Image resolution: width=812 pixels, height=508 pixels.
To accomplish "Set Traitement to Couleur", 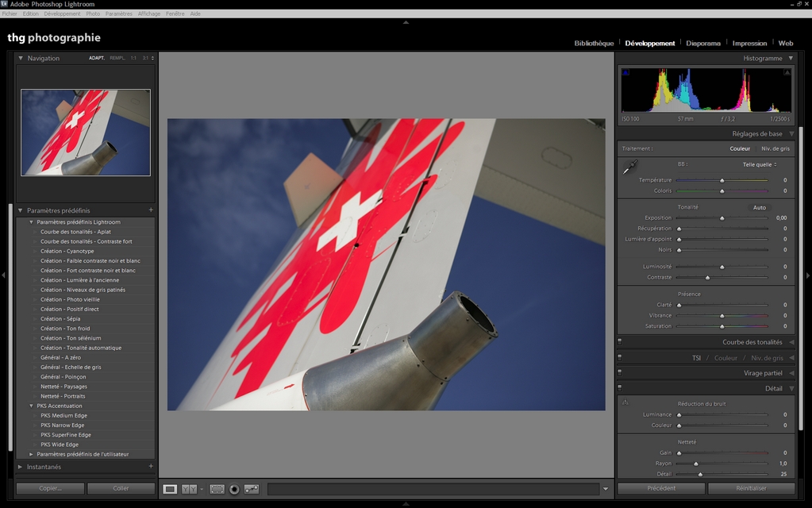I will click(x=740, y=148).
